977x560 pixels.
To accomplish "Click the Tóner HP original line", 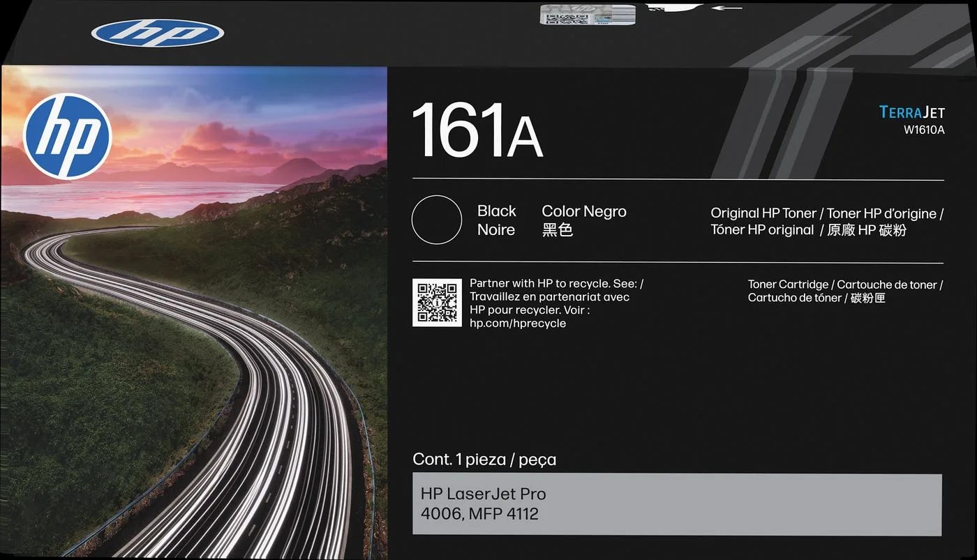I will point(809,230).
